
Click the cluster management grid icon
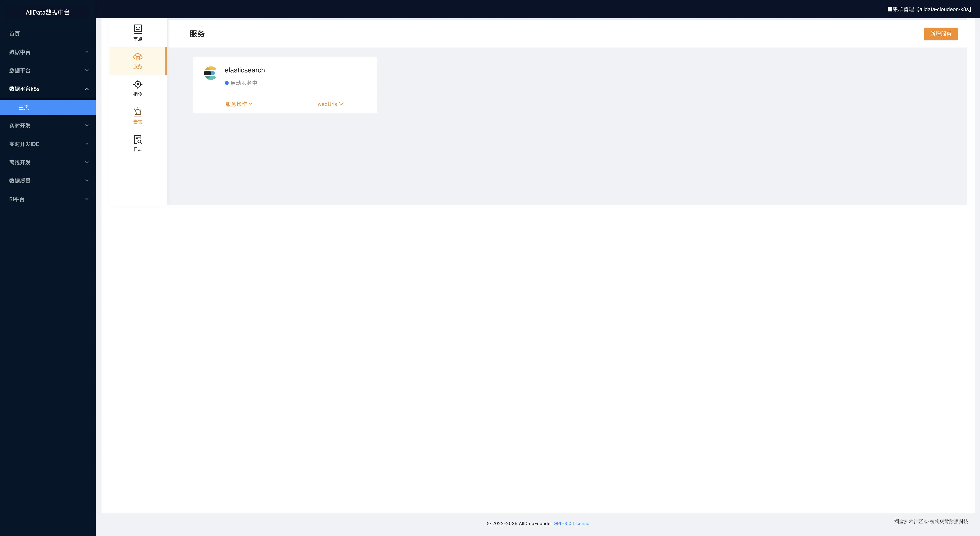(890, 9)
